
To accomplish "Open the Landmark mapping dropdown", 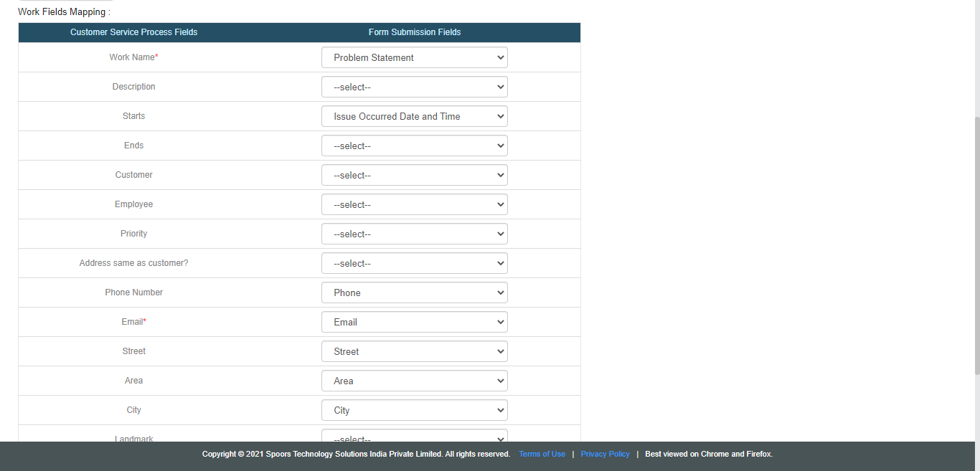I will (x=414, y=436).
